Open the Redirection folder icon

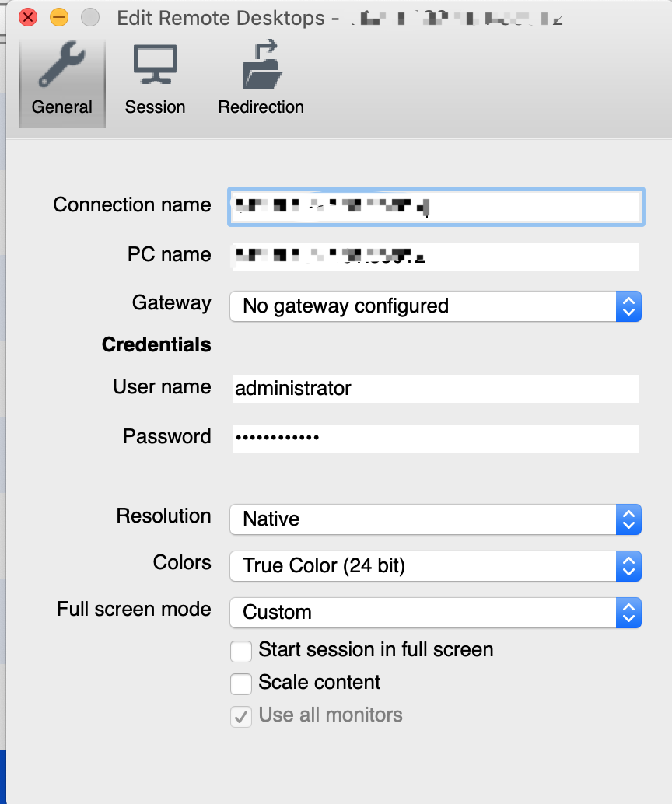(x=261, y=65)
